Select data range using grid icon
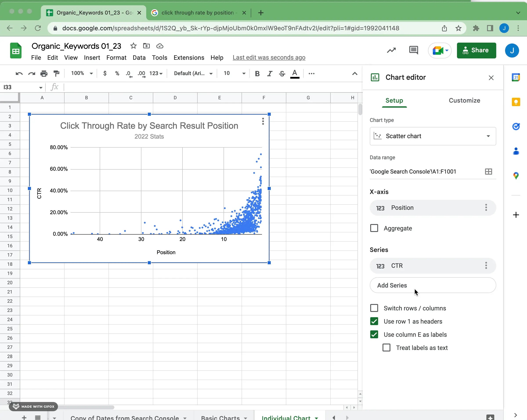 pyautogui.click(x=488, y=171)
